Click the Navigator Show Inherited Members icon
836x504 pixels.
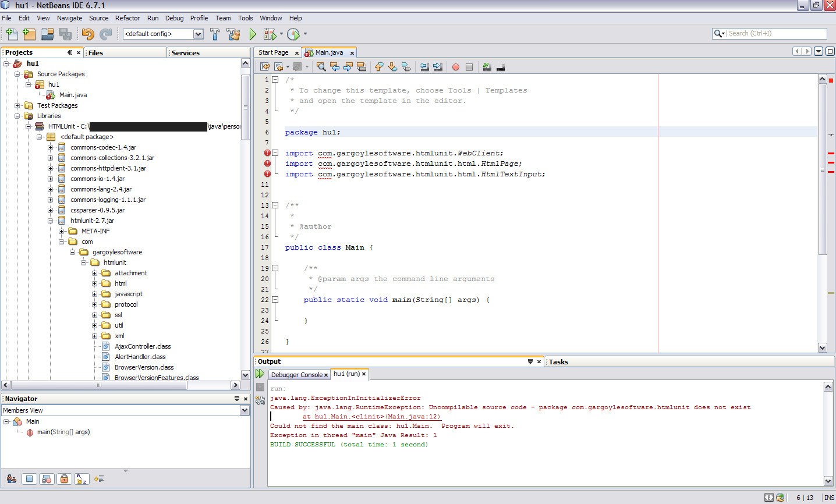(12, 479)
